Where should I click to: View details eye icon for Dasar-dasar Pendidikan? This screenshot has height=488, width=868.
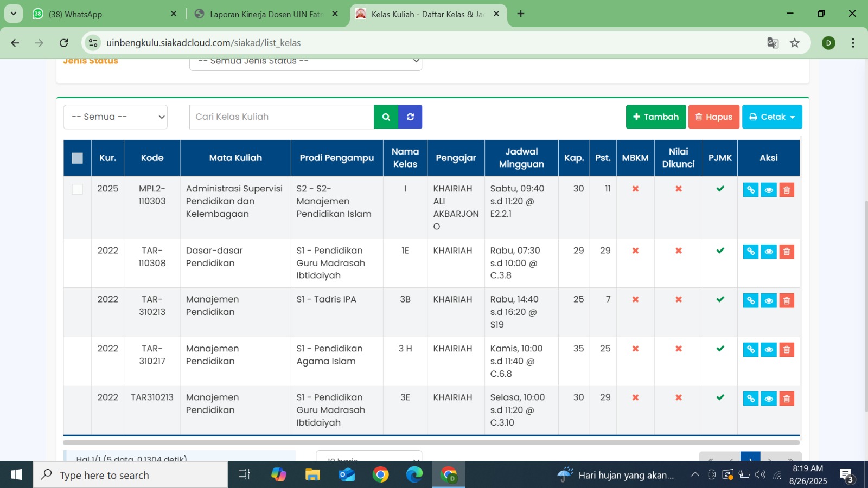[768, 252]
